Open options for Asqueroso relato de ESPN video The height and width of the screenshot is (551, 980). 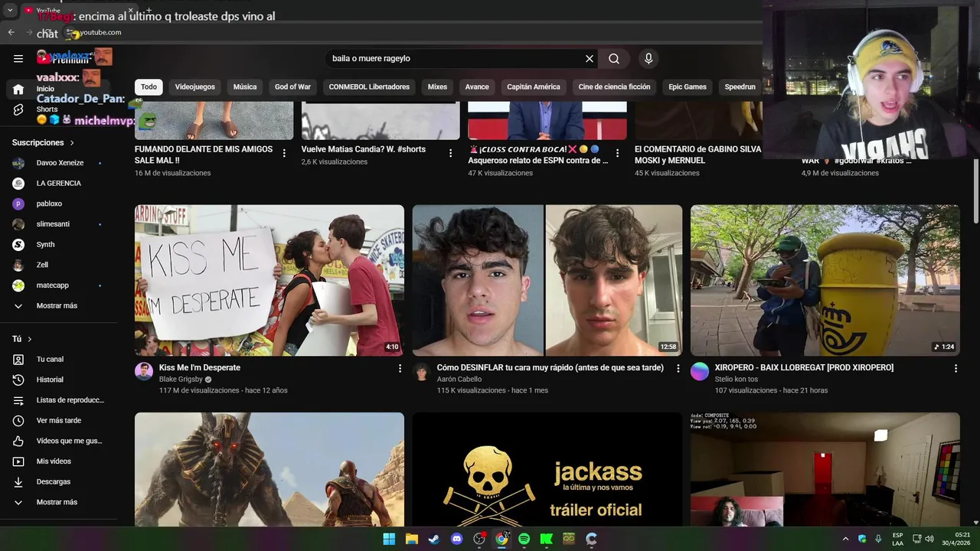(617, 153)
